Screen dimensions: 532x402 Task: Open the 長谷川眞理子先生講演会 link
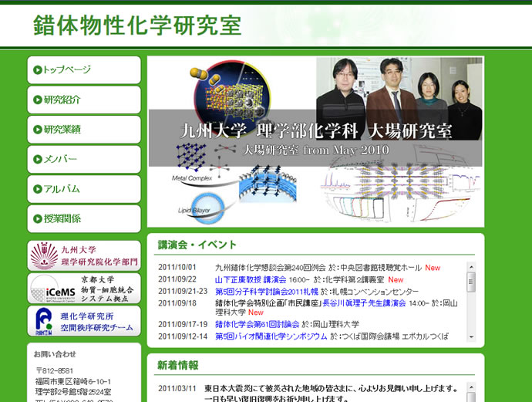364,303
